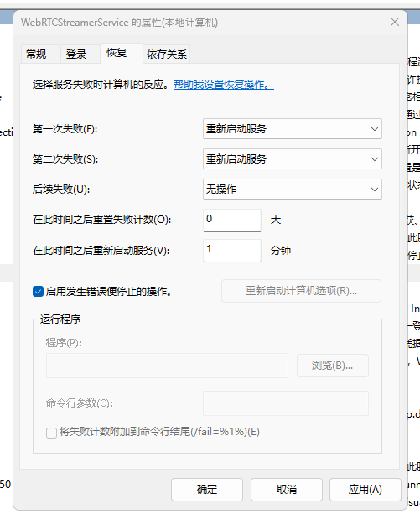This screenshot has height=514, width=420.
Task: Confirm with the 确定 button
Action: pyautogui.click(x=207, y=490)
